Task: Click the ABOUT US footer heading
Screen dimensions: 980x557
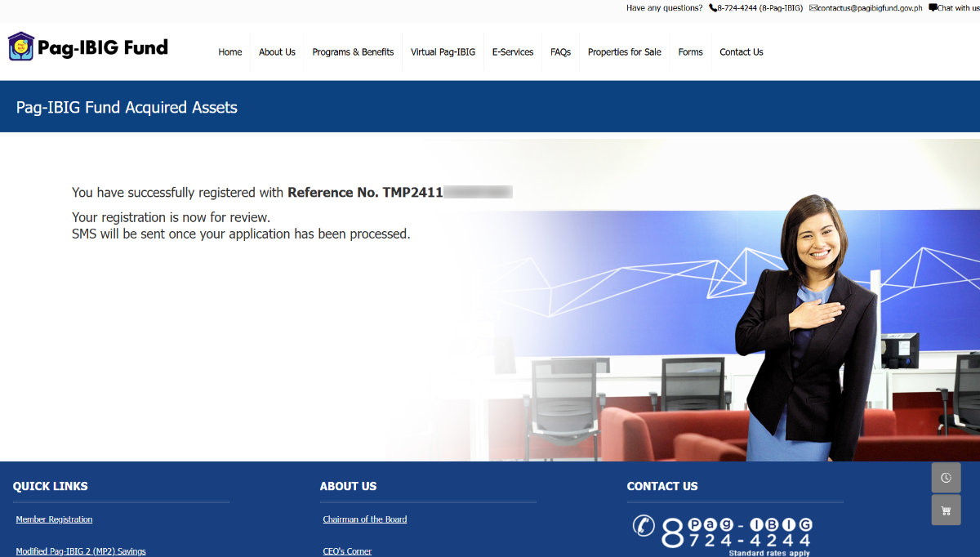Action: click(348, 486)
